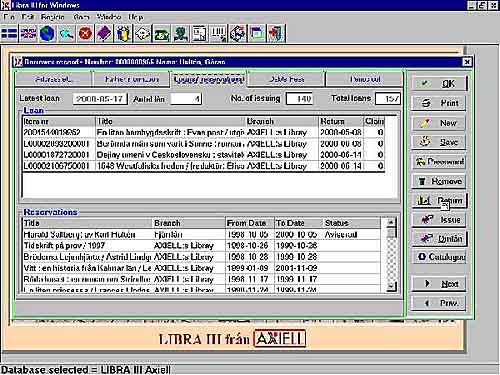Image resolution: width=500 pixels, height=375 pixels.
Task: Open the Window menu
Action: [x=108, y=17]
